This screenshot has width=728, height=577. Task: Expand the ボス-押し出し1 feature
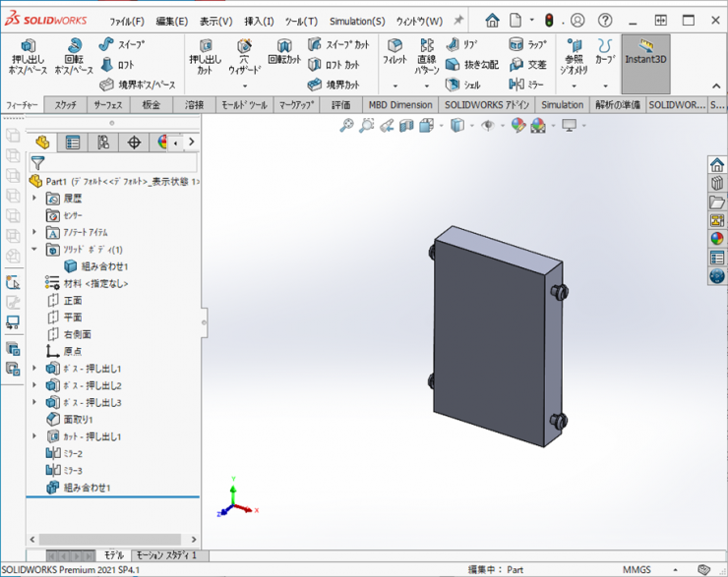coord(35,369)
